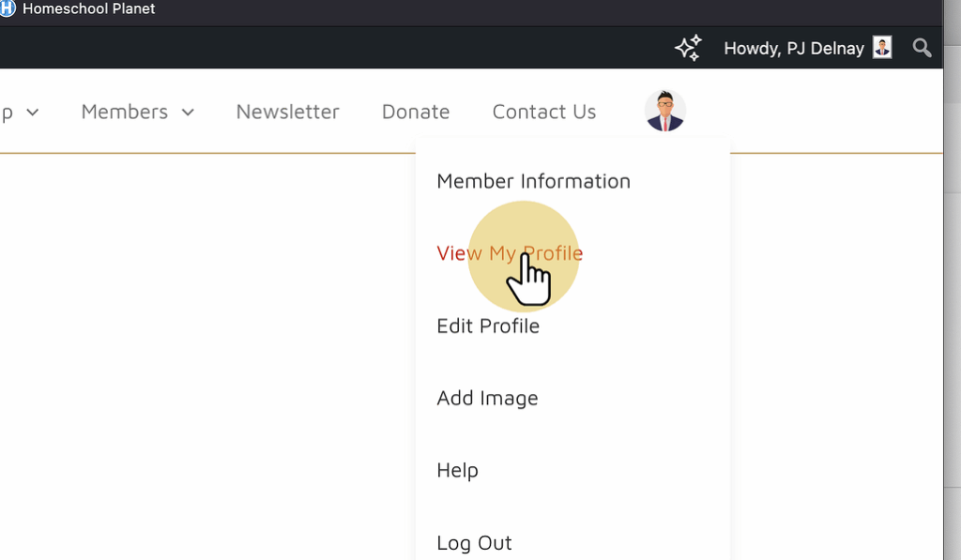
Task: Open the Members navigation menu
Action: point(124,112)
